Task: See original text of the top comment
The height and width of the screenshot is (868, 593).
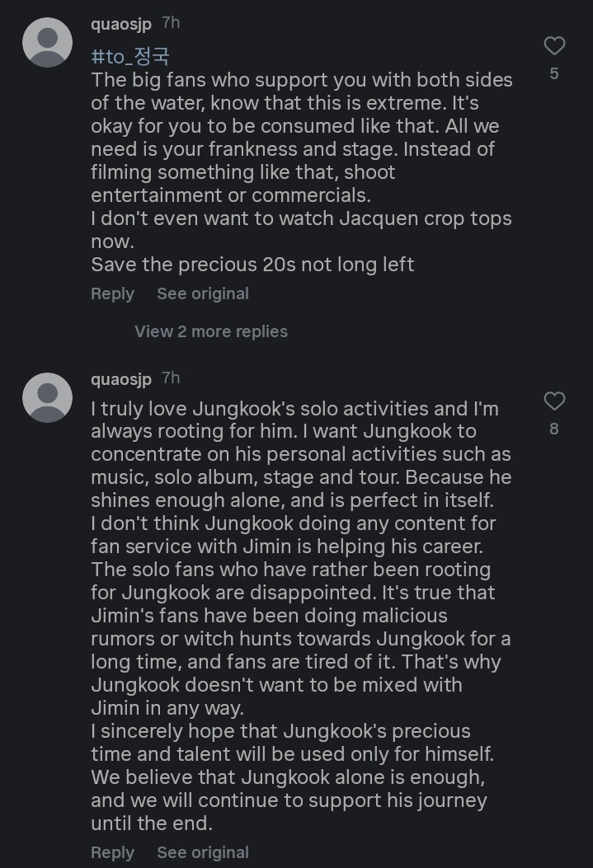Action: [x=203, y=293]
